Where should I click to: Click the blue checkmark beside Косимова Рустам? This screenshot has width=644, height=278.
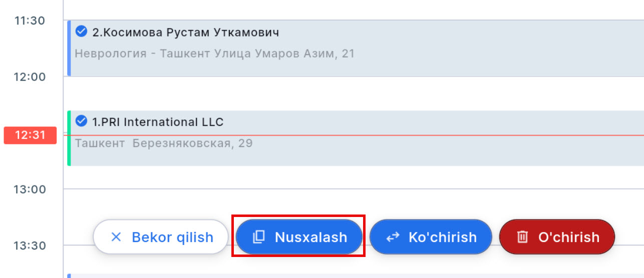tap(81, 32)
